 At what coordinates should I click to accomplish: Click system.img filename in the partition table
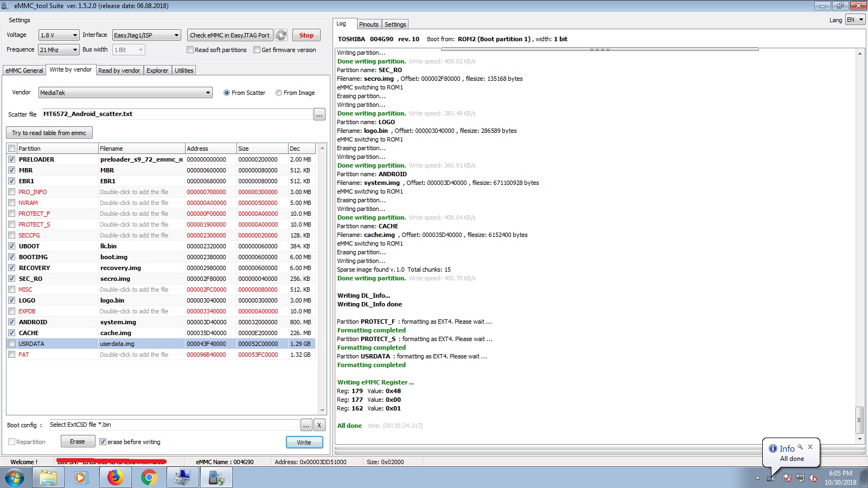point(118,322)
